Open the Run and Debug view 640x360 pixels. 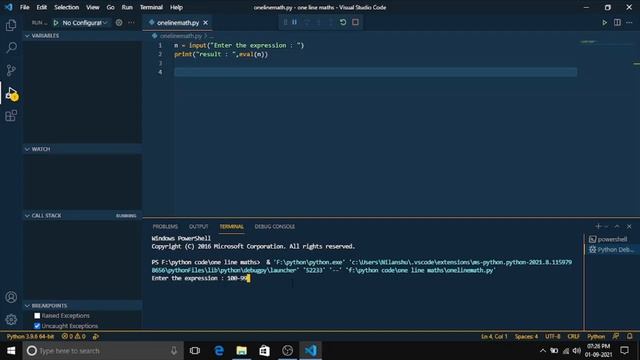coord(11,93)
